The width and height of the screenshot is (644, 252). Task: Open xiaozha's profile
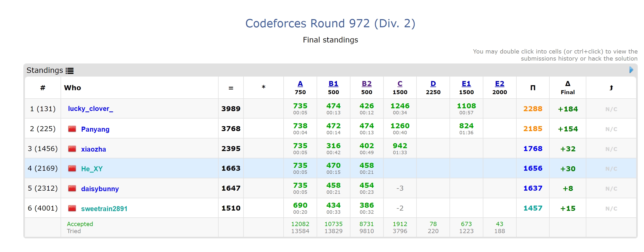click(93, 149)
